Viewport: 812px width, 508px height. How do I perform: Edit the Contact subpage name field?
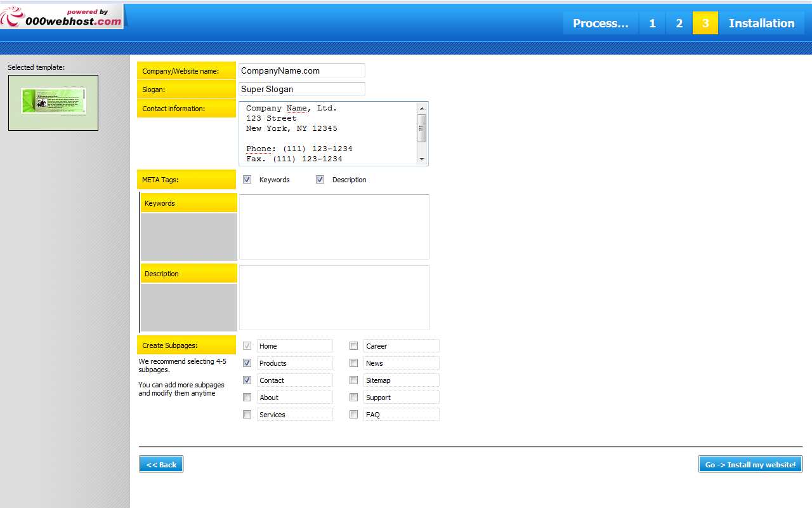[295, 380]
